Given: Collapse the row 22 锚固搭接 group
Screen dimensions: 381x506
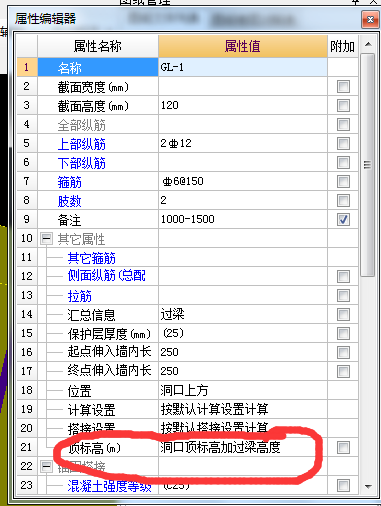Looking at the screenshot, I should click(46, 466).
